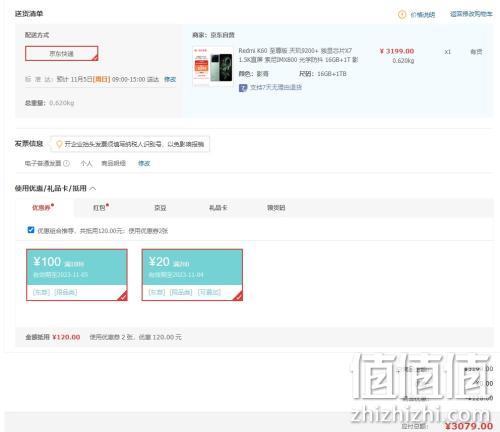Viewport: 500px width, 432px height.
Task: Click 修改 link next to delivery time
Action: (170, 79)
